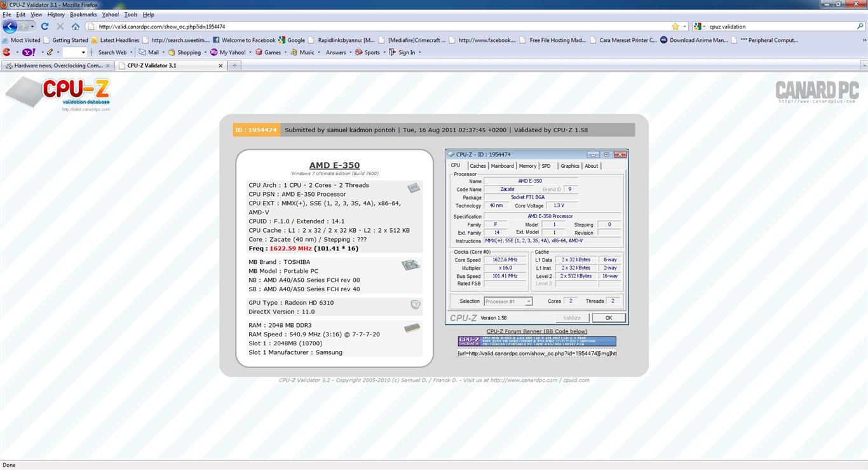The width and height of the screenshot is (868, 470).
Task: Open the Welcome to Facebook bookmark
Action: pos(244,40)
